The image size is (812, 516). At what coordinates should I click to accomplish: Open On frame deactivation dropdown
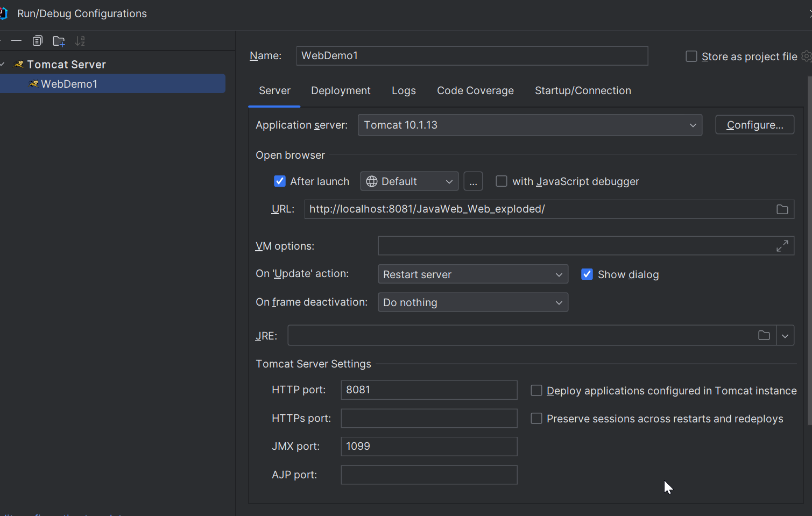[x=472, y=302]
